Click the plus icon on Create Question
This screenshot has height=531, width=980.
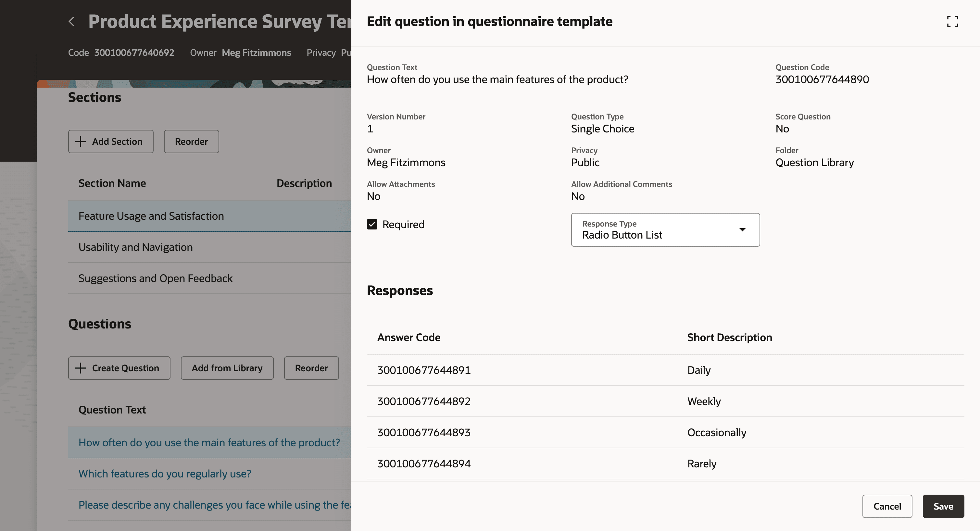[80, 368]
